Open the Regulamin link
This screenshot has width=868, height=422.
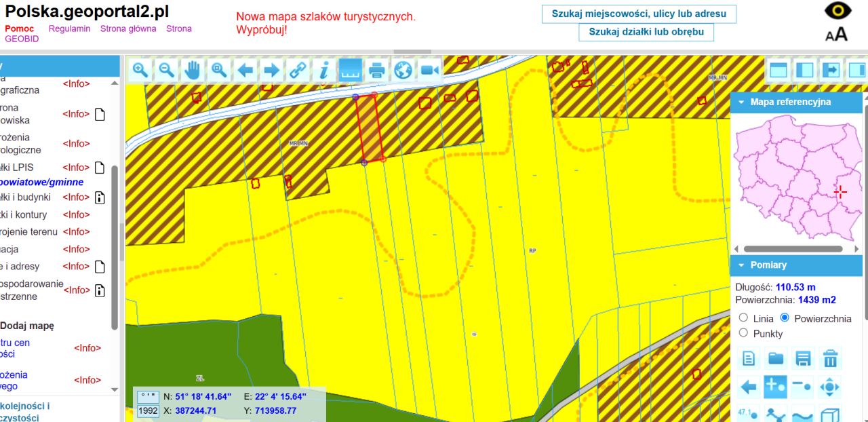point(69,28)
